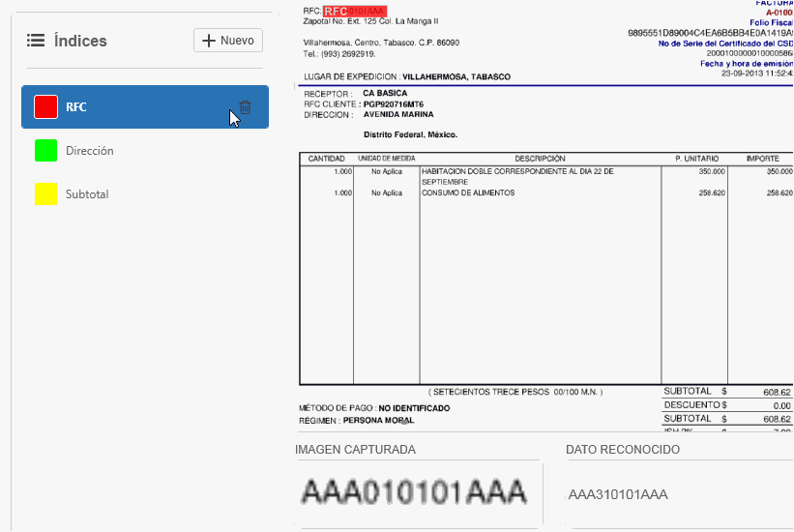Click telephone number (993) 2692919
794x532 pixels.
347,54
